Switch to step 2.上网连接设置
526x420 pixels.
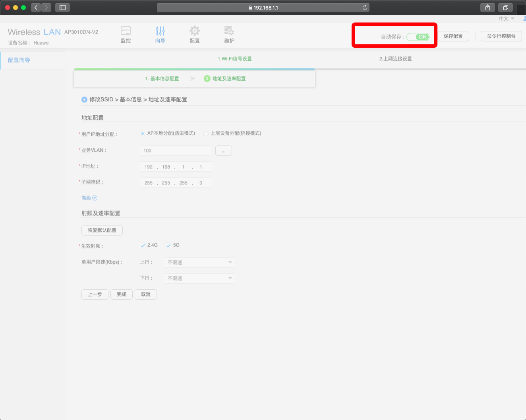tap(395, 59)
